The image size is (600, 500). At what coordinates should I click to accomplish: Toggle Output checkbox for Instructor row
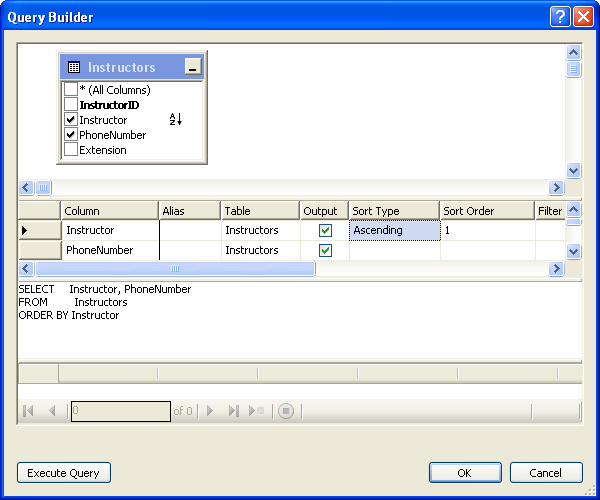(x=325, y=230)
